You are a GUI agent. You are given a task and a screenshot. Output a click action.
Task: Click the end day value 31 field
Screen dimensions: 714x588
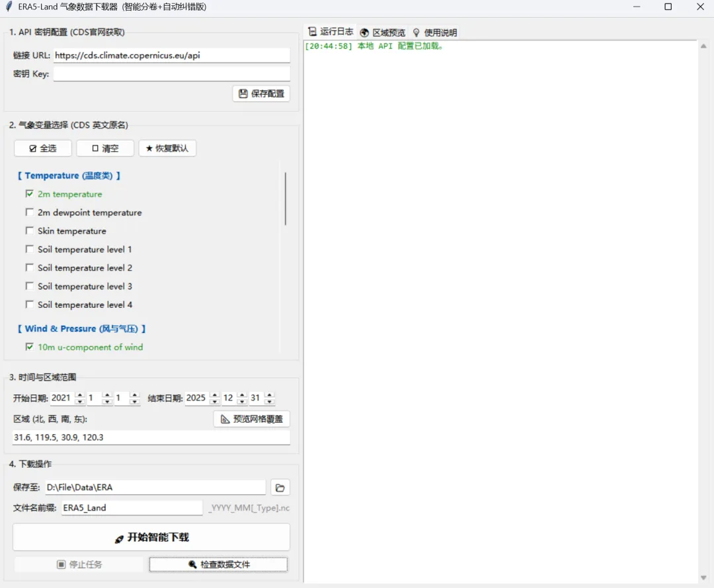click(257, 398)
